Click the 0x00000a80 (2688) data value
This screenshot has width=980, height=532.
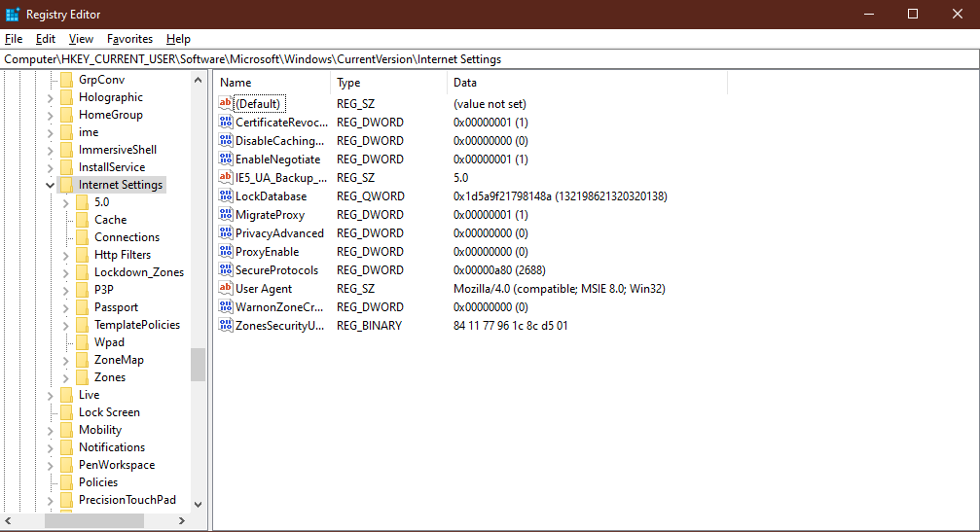coord(499,269)
